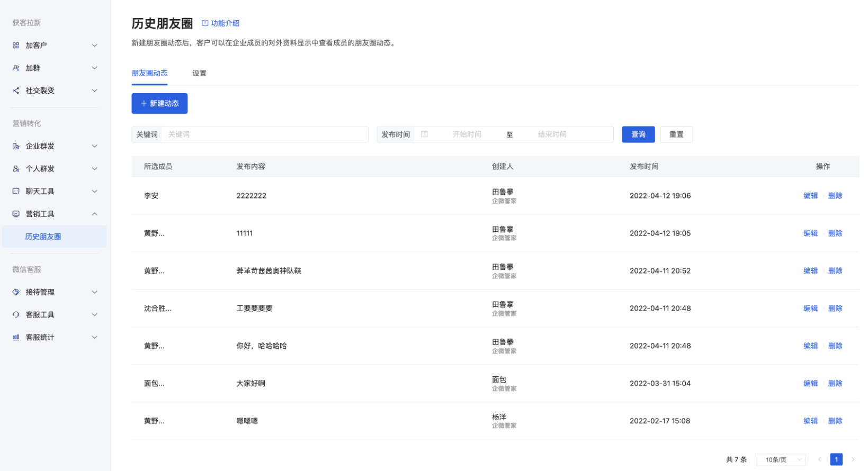Collapse the 营销工具 menu chevron
Image resolution: width=868 pixels, height=471 pixels.
click(x=95, y=214)
